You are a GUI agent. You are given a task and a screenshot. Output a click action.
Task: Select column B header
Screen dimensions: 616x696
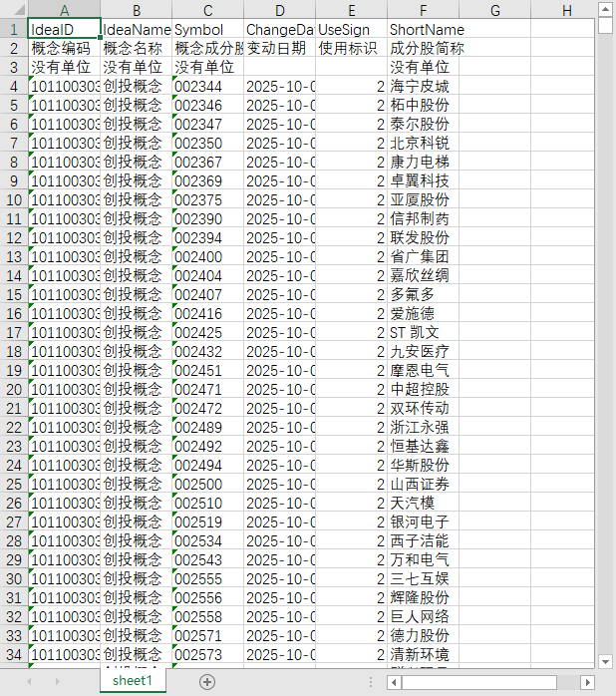point(137,10)
